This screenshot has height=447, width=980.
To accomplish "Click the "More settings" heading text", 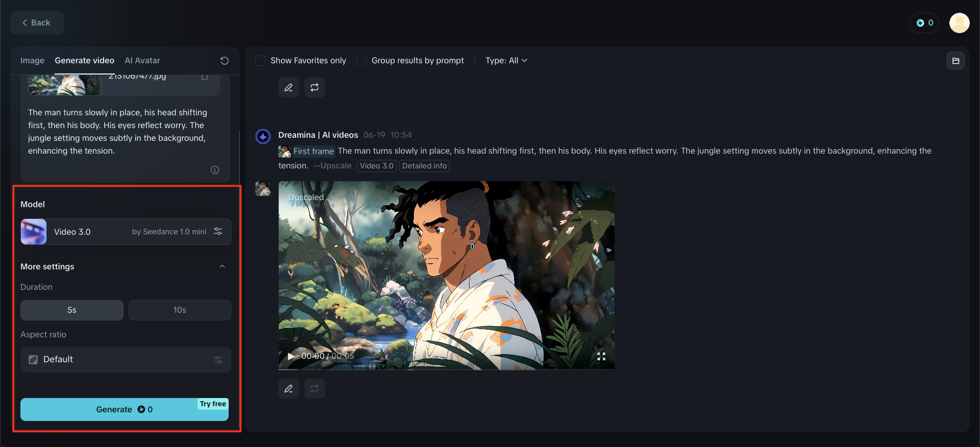I will click(47, 266).
